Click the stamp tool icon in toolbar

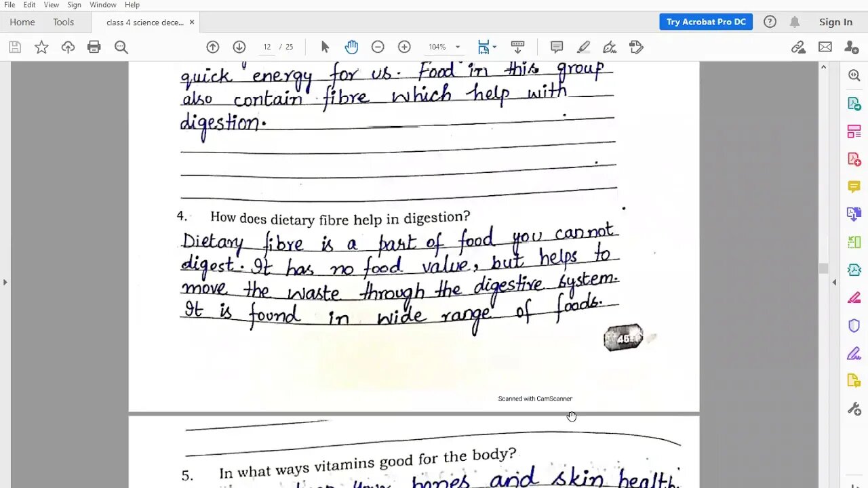pyautogui.click(x=636, y=47)
